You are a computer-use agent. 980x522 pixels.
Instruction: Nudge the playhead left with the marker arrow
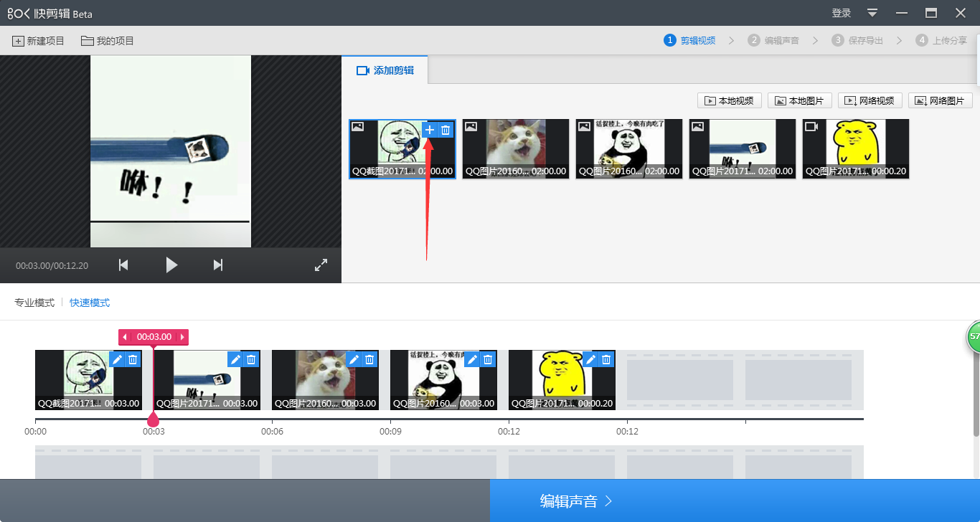point(125,337)
